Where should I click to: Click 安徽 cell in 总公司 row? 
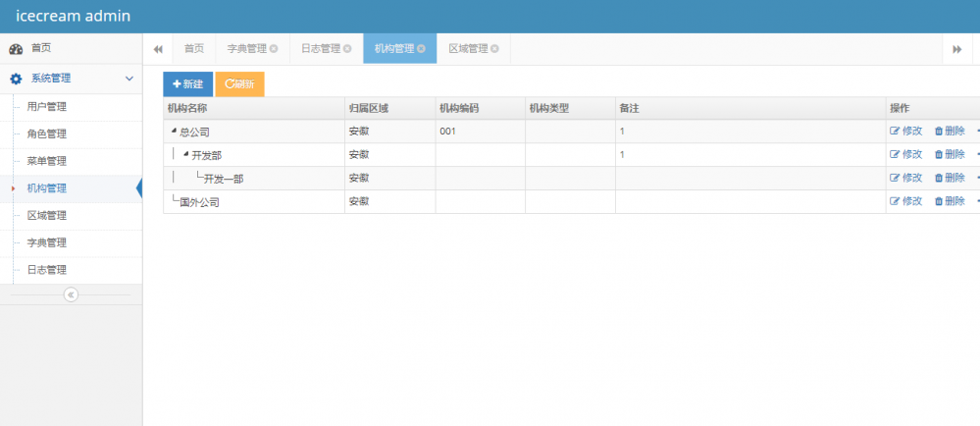pyautogui.click(x=390, y=132)
